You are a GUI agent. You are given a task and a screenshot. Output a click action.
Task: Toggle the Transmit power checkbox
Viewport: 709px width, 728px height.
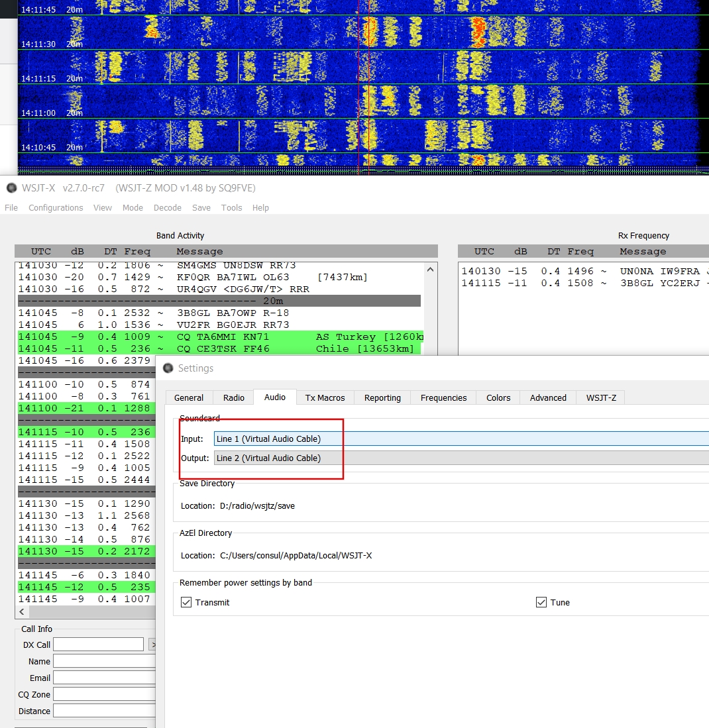pyautogui.click(x=186, y=602)
